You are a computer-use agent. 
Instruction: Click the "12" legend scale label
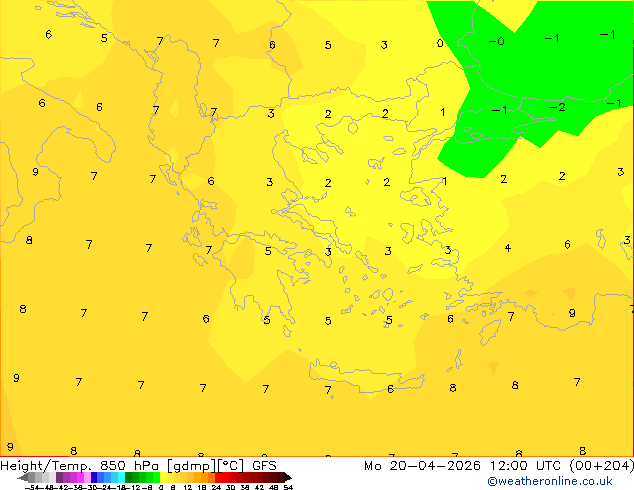click(x=188, y=487)
